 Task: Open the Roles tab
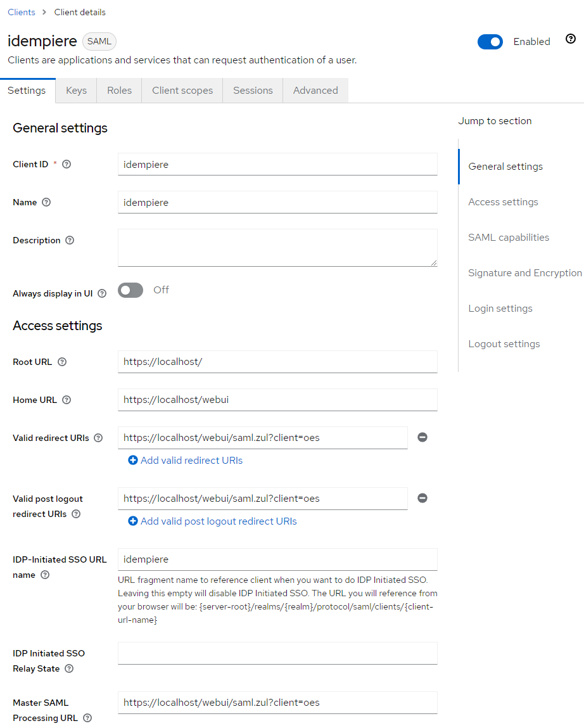[118, 90]
